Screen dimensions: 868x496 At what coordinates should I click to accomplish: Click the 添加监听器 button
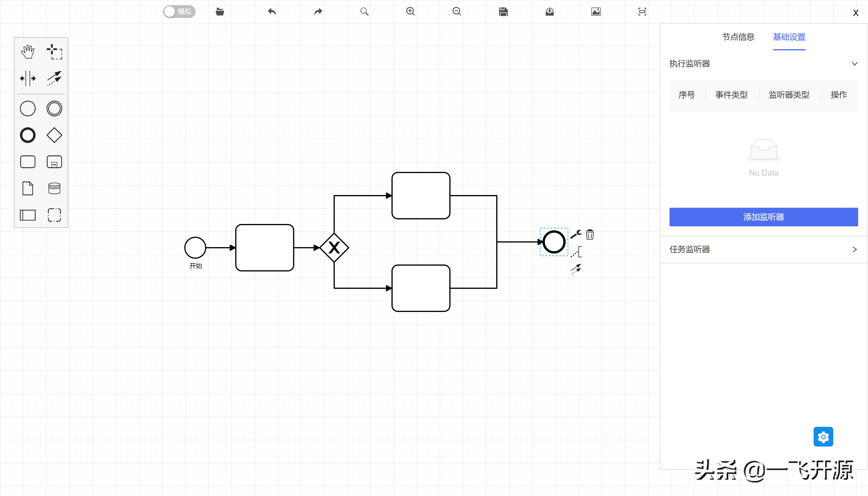tap(764, 217)
